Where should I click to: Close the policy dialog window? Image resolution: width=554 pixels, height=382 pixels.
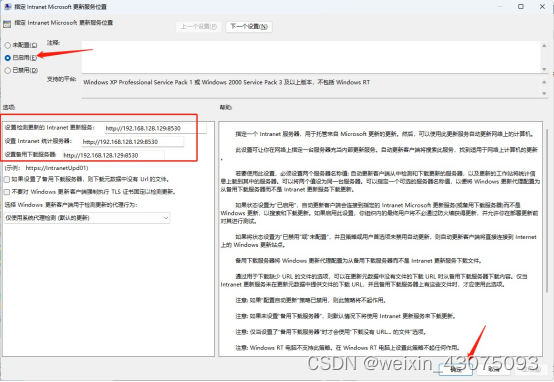(x=542, y=6)
